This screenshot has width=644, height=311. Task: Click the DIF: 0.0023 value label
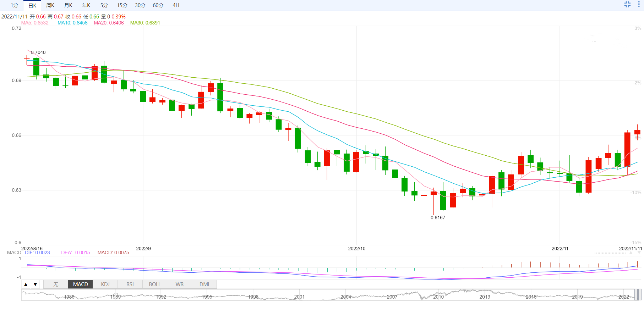(x=37, y=252)
